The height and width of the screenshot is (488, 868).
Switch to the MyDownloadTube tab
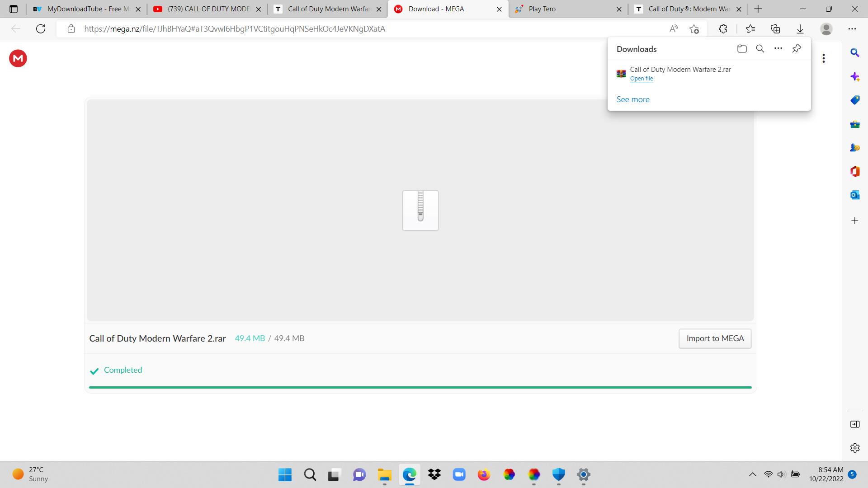tap(86, 9)
